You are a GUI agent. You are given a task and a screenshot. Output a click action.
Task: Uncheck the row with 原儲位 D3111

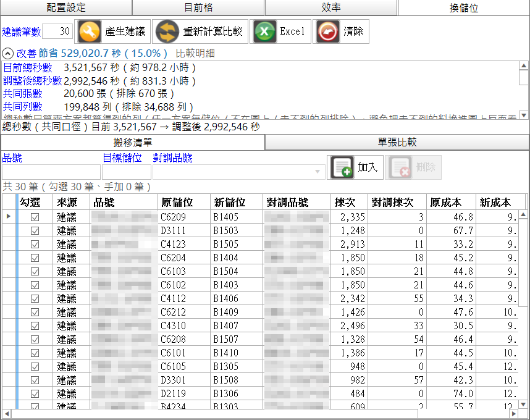[35, 230]
